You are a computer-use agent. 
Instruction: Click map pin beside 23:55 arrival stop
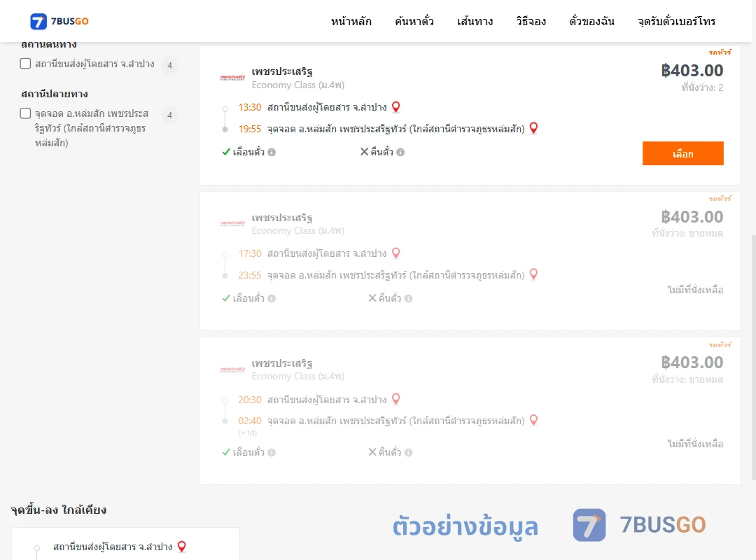533,274
